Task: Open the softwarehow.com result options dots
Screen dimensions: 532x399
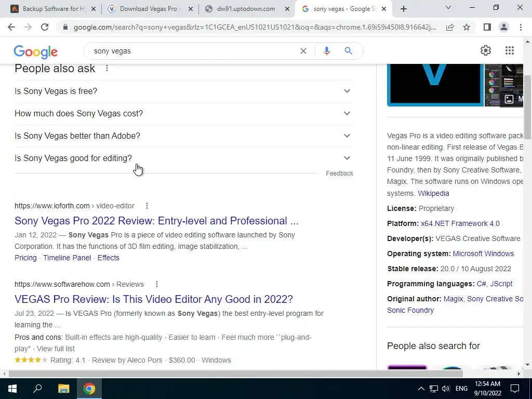Action: pyautogui.click(x=157, y=284)
